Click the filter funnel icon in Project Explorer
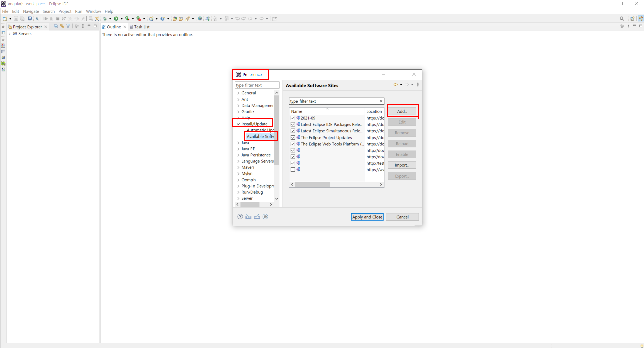644x348 pixels. click(68, 26)
